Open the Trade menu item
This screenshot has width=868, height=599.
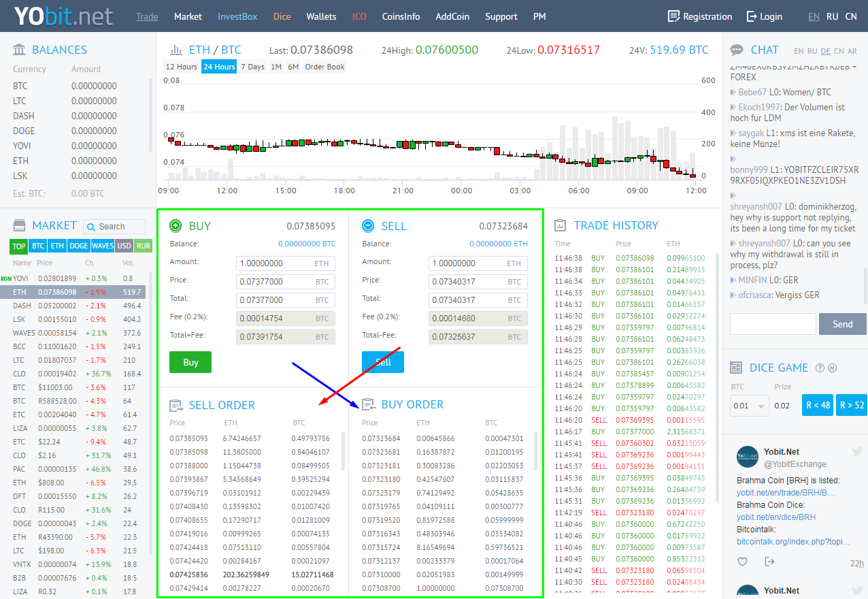tap(147, 16)
